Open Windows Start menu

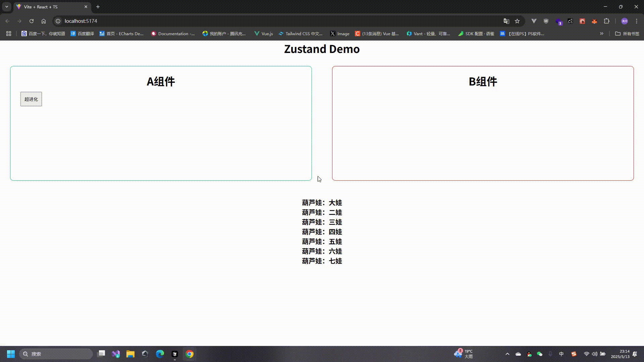click(11, 354)
